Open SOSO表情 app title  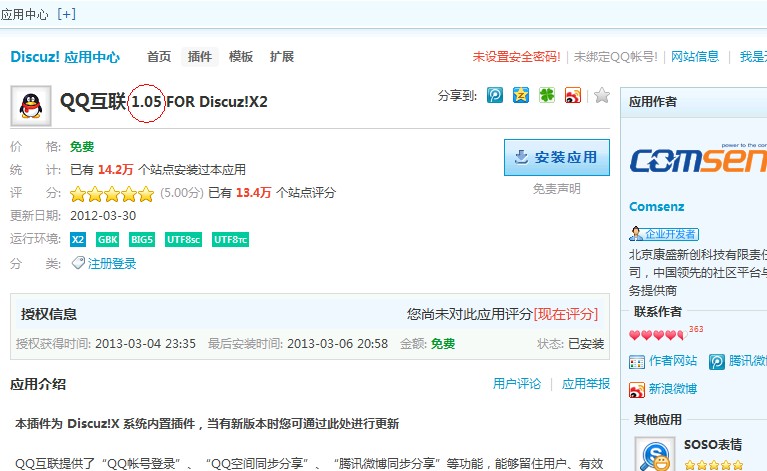coord(713,445)
